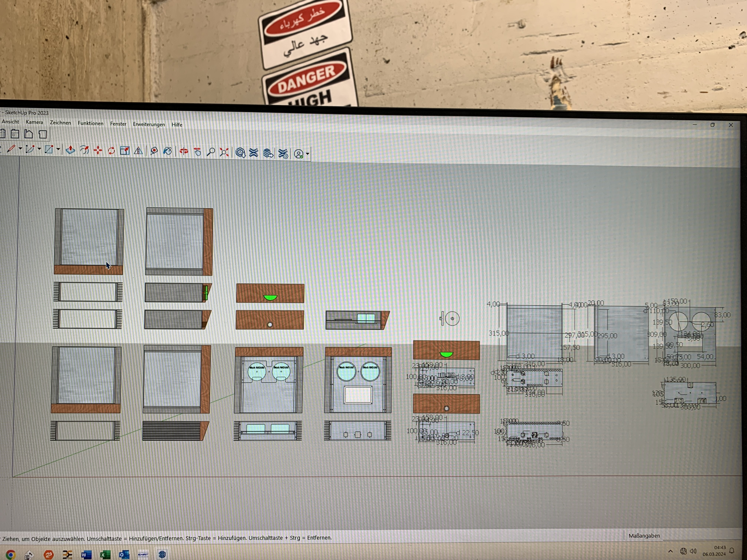Select the Orbit tool
The image size is (747, 560).
pos(184,151)
